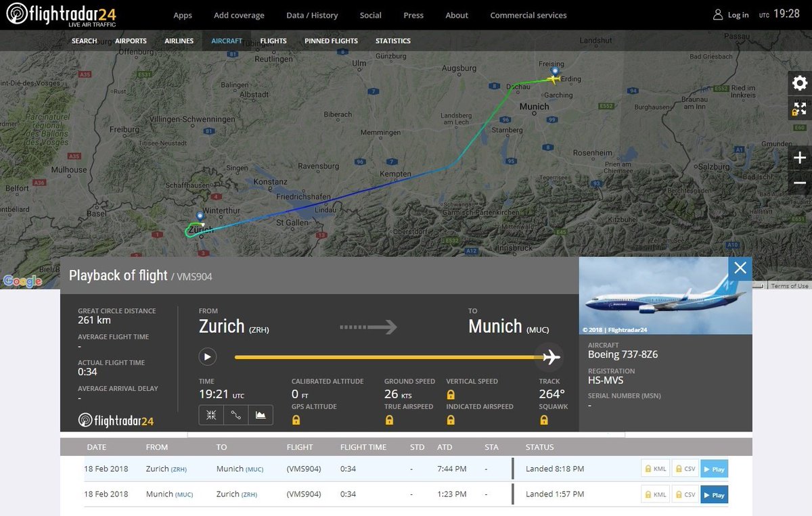Open map settings gear icon

[x=800, y=83]
